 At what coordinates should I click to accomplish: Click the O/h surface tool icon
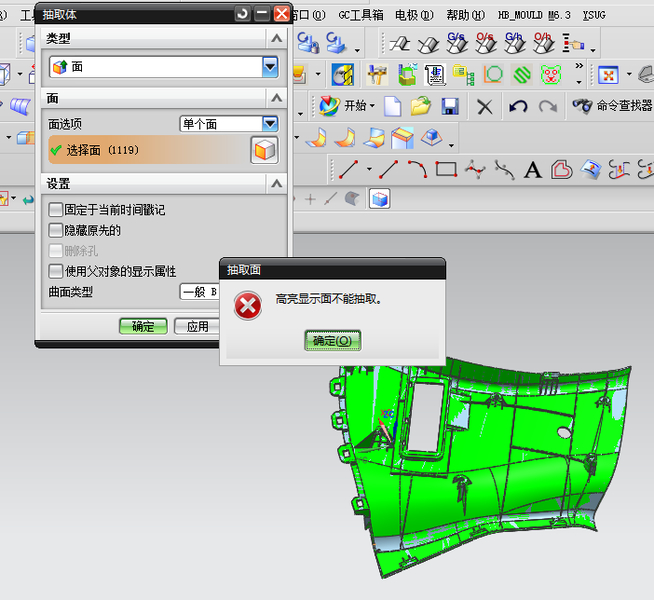(544, 43)
